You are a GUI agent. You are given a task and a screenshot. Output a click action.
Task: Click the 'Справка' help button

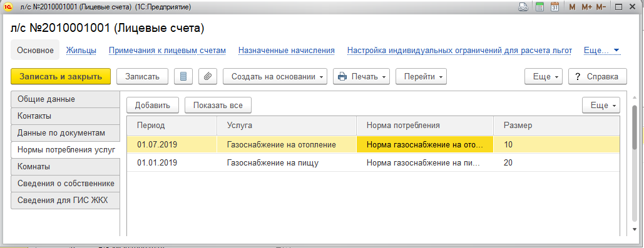tap(598, 76)
